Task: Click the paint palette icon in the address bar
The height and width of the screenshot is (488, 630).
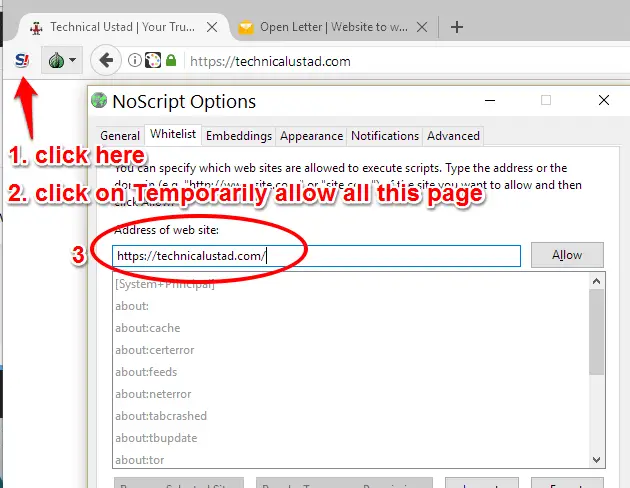Action: [153, 60]
